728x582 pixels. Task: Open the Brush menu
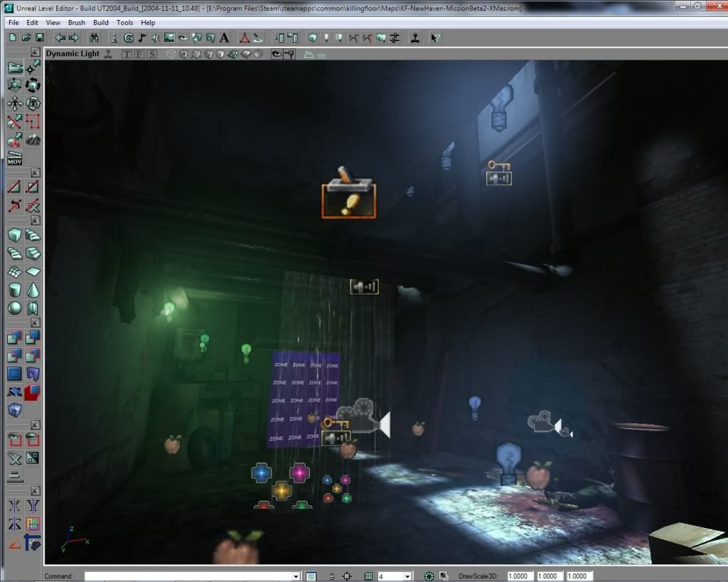point(76,23)
